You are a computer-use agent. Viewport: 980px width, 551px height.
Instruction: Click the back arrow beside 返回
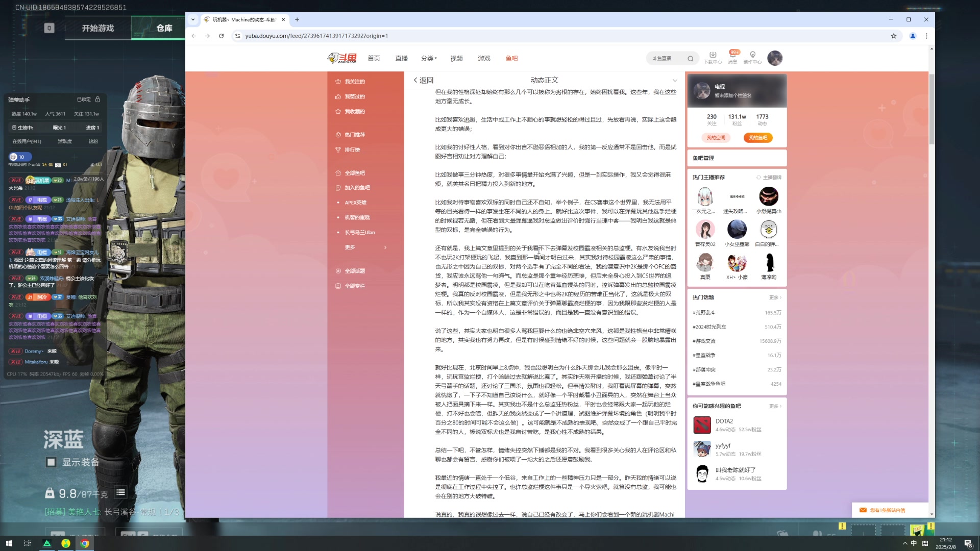click(414, 81)
